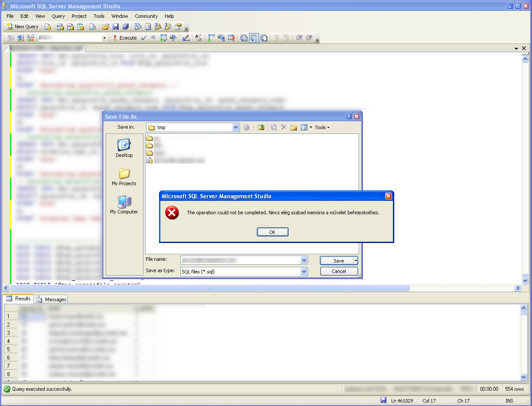Screen dimensions: 532x406
Task: Open the available databases dropdown
Action: pyautogui.click(x=104, y=38)
